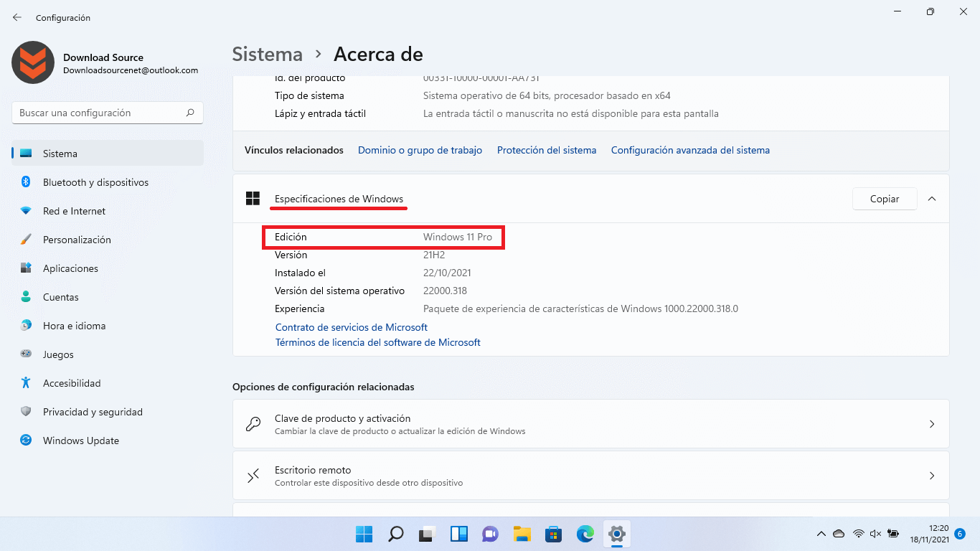Open File Explorer from taskbar
The height and width of the screenshot is (551, 980).
[x=522, y=534]
